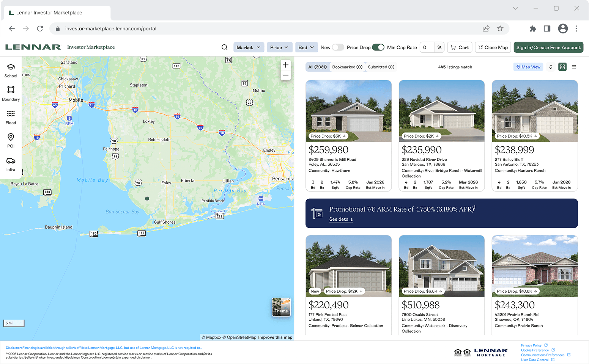
Task: Select the All (3081) tab
Action: click(x=317, y=67)
